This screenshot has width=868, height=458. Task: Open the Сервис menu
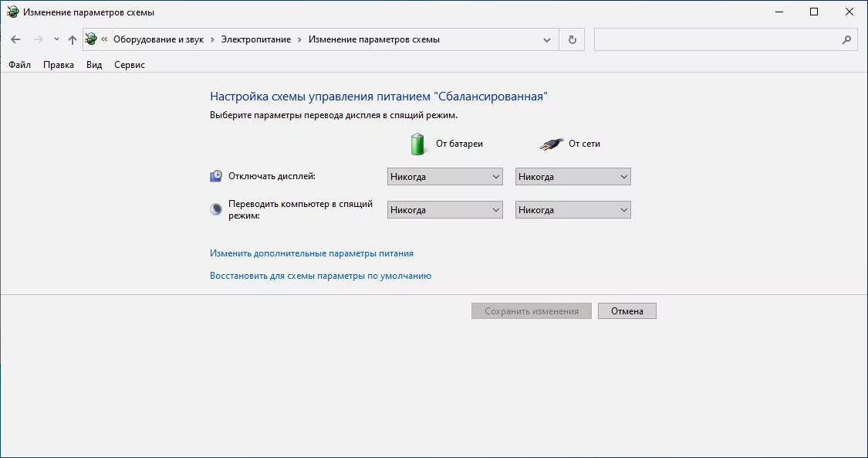[x=129, y=65]
